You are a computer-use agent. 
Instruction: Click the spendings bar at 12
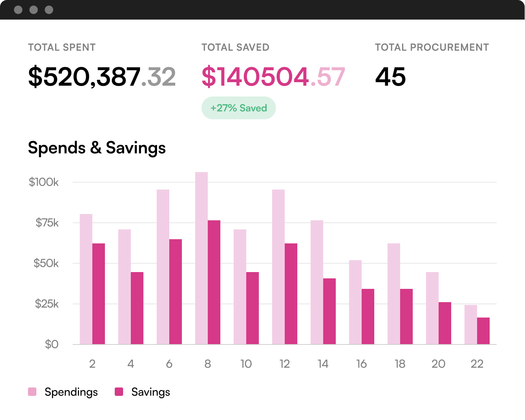tap(278, 267)
